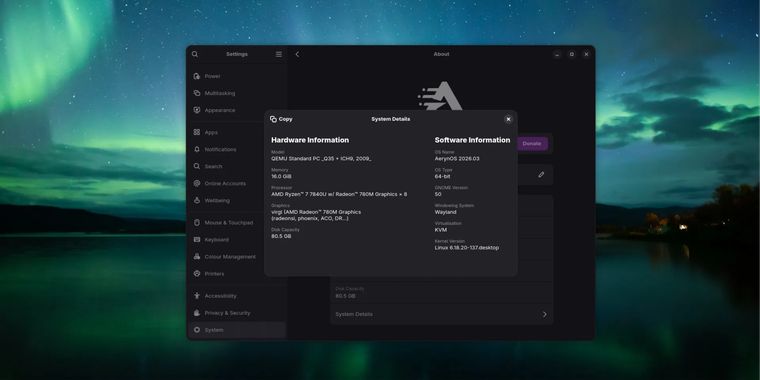Viewport: 760px width, 380px height.
Task: Click the search icon in Settings sidebar
Action: (x=195, y=54)
